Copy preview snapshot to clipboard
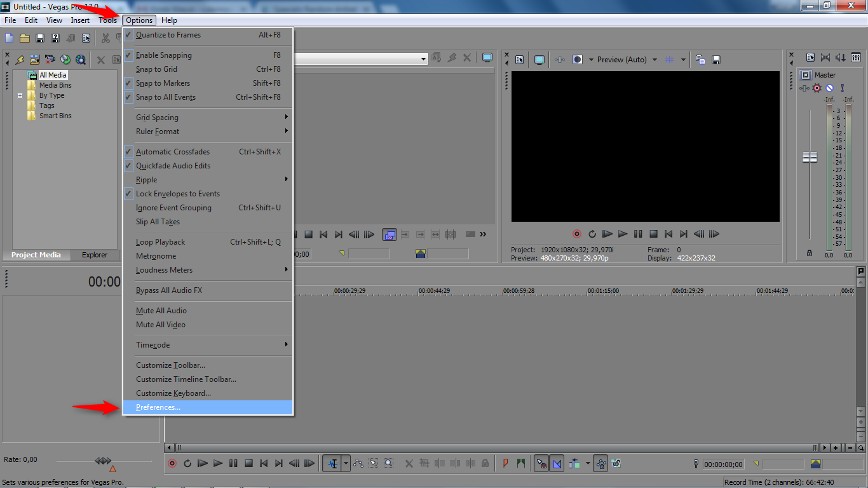Image resolution: width=868 pixels, height=488 pixels. 699,59
